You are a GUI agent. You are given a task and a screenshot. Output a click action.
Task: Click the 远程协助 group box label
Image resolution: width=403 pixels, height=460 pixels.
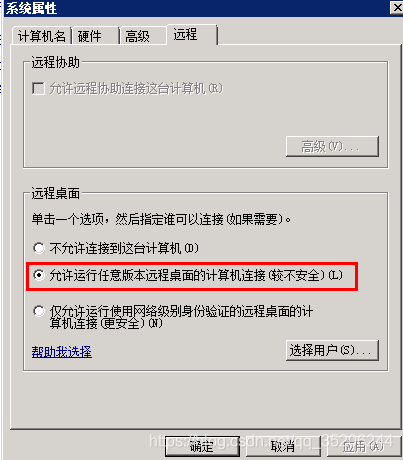point(55,62)
